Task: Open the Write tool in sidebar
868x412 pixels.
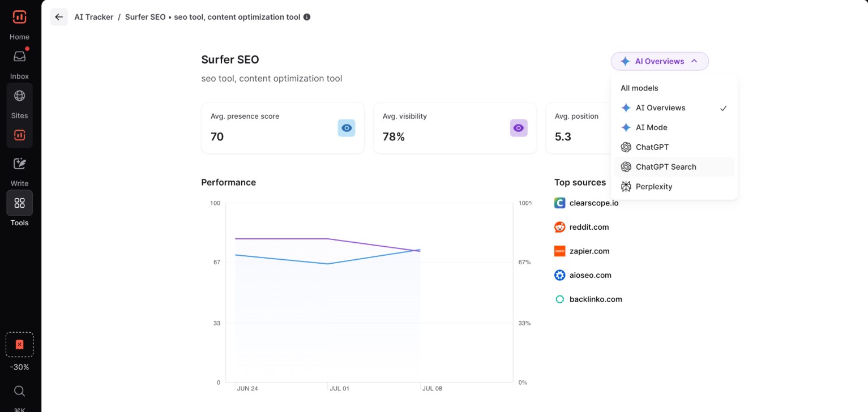Action: click(x=19, y=164)
